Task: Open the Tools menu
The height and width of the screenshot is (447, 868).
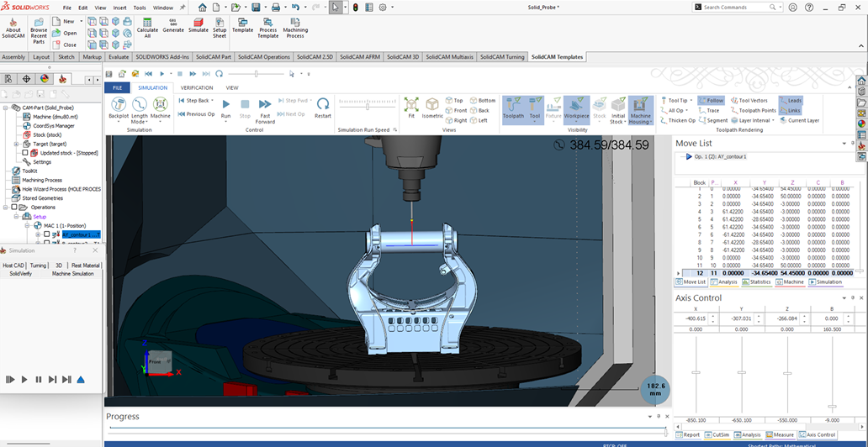Action: pos(140,8)
